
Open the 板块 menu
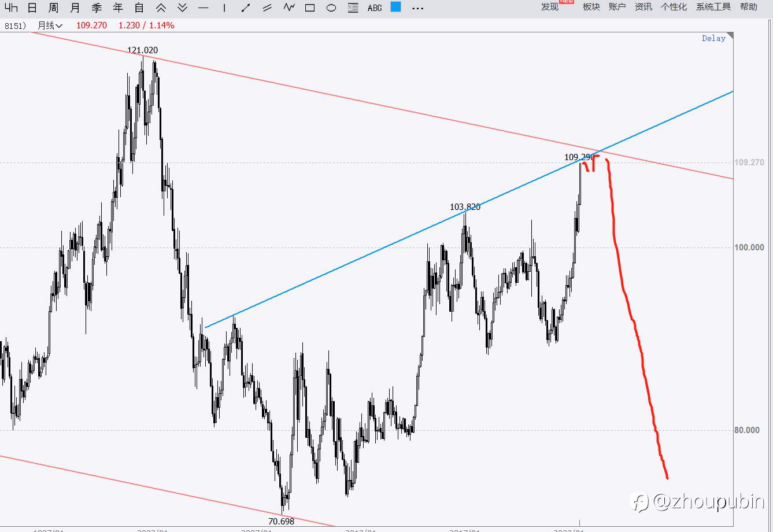[591, 7]
